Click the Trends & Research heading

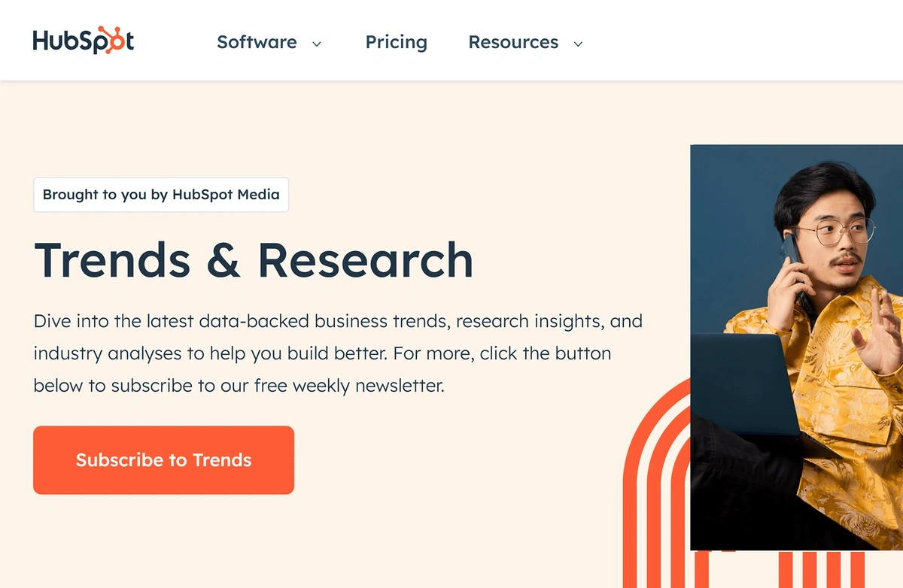tap(254, 260)
